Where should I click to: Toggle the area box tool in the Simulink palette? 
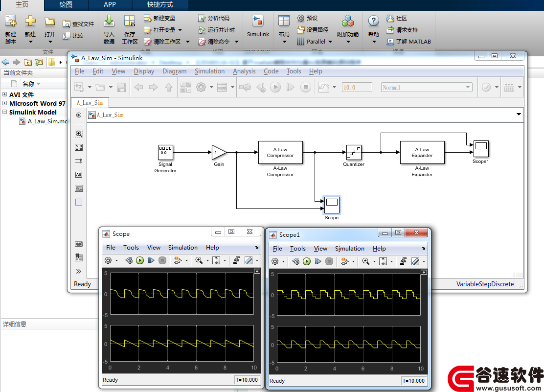coord(79,202)
